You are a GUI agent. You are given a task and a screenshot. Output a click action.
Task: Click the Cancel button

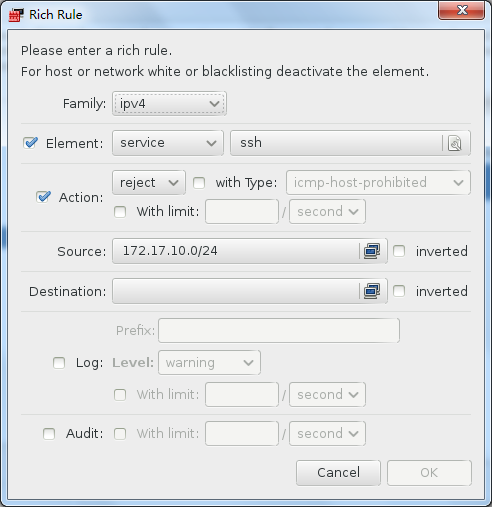pos(338,473)
